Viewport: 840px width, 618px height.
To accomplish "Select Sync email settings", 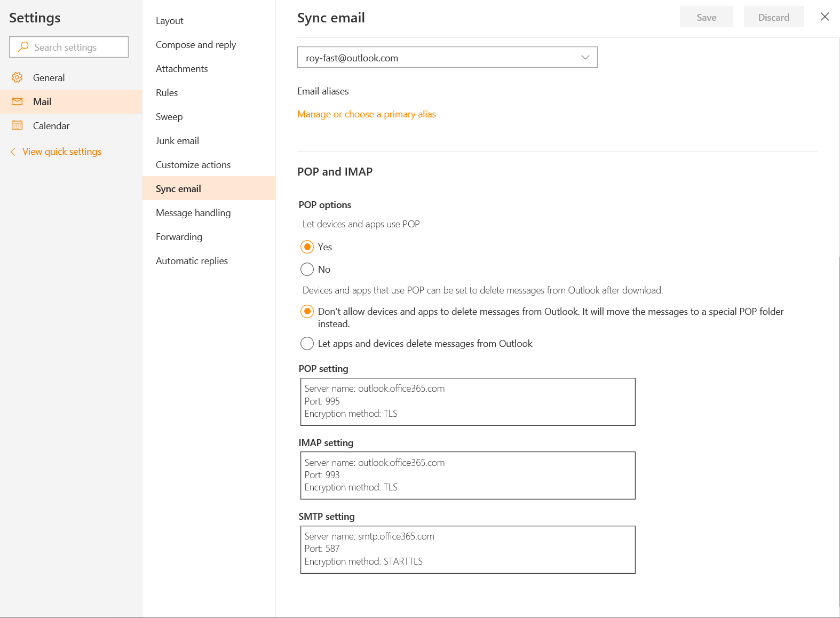I will tap(209, 188).
